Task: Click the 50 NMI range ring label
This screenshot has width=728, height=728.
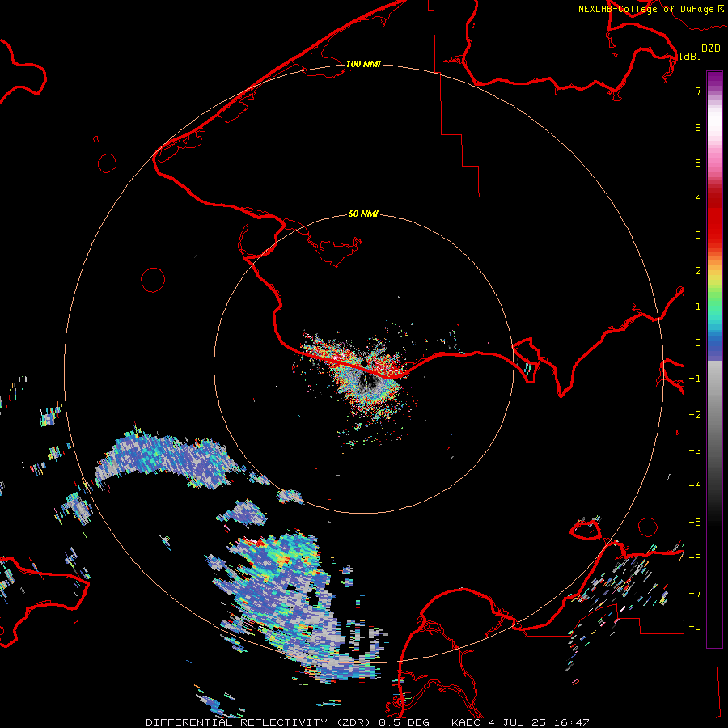Action: [363, 214]
